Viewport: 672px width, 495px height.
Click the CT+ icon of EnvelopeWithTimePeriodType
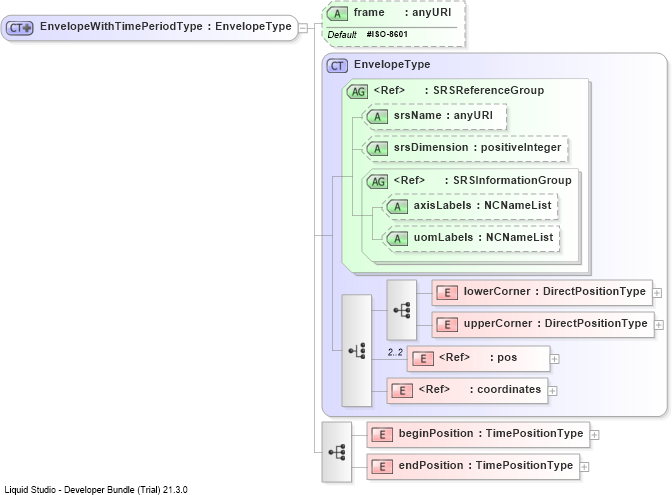click(20, 28)
